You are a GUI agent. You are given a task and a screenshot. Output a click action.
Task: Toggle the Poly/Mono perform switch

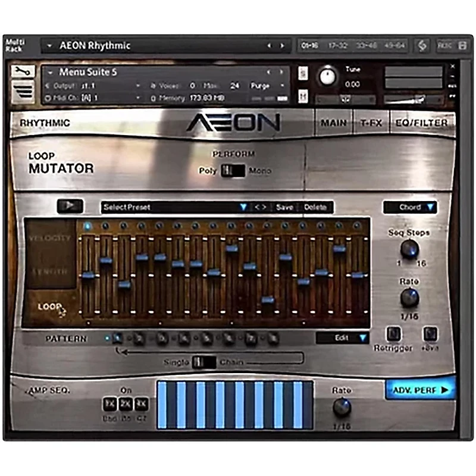[x=233, y=171]
